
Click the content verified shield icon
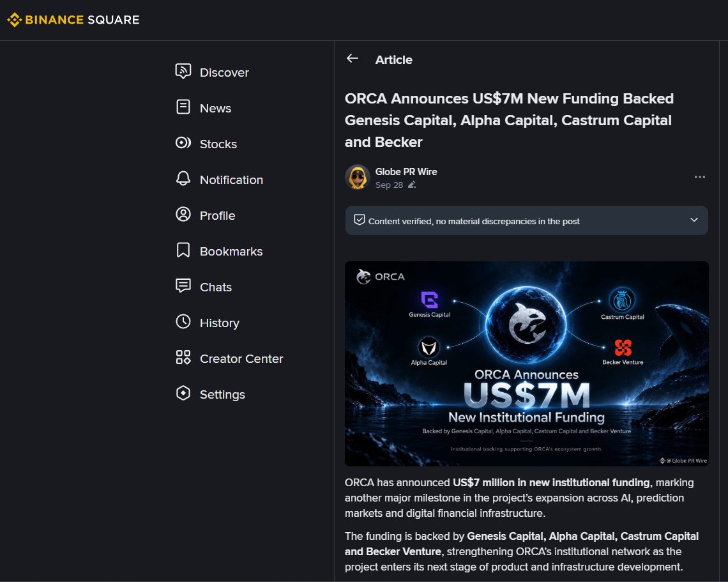tap(359, 220)
